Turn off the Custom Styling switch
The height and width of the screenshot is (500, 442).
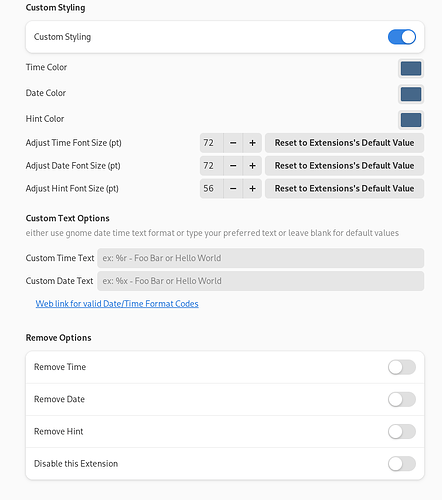(x=402, y=37)
